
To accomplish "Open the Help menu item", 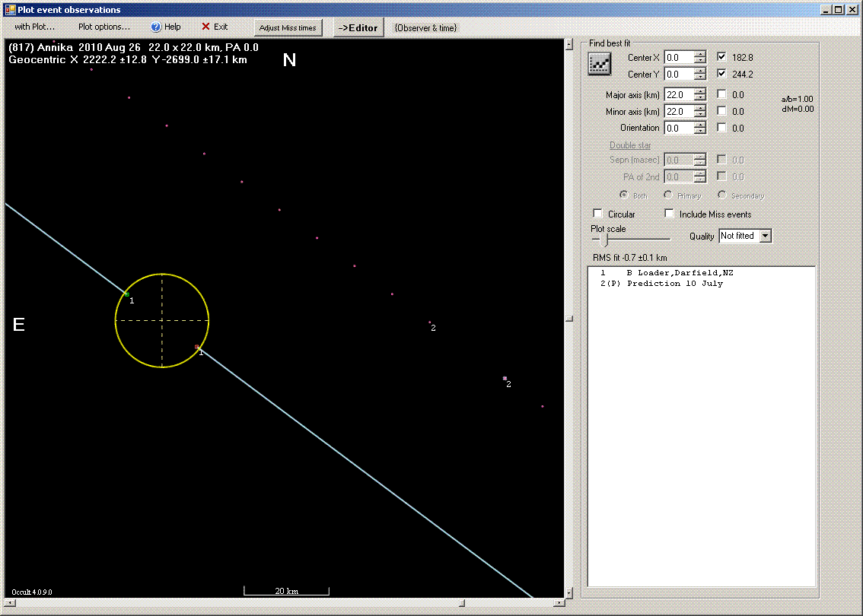I will 166,27.
